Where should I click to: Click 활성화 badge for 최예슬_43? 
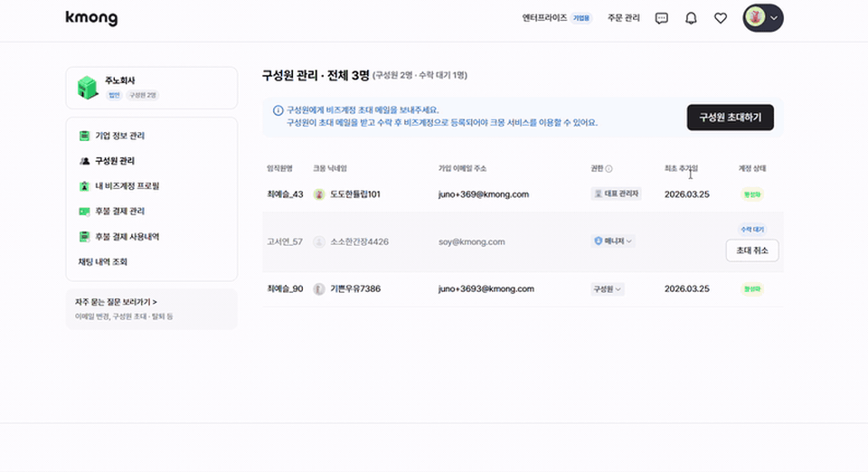tap(751, 194)
